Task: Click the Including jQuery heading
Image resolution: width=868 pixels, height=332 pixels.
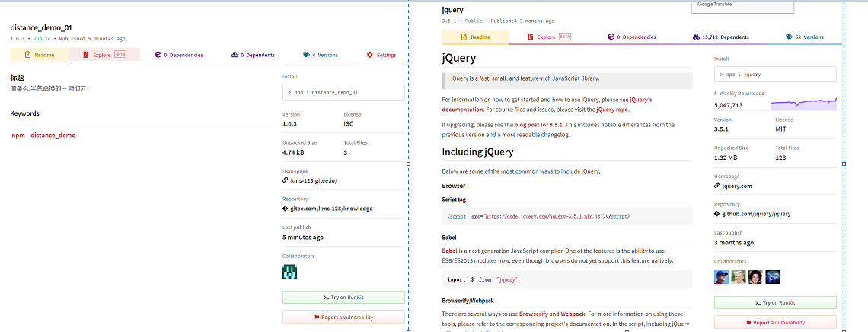Action: tap(477, 152)
